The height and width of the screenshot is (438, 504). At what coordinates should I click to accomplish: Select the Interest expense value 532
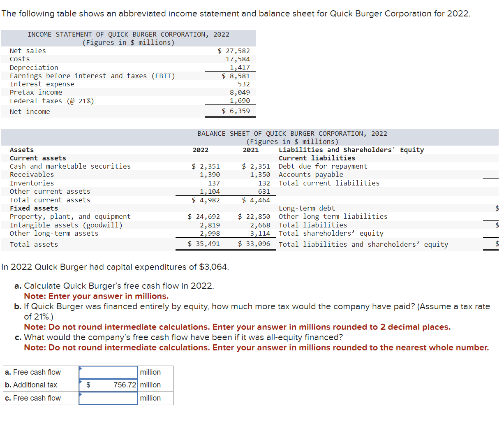click(x=244, y=84)
